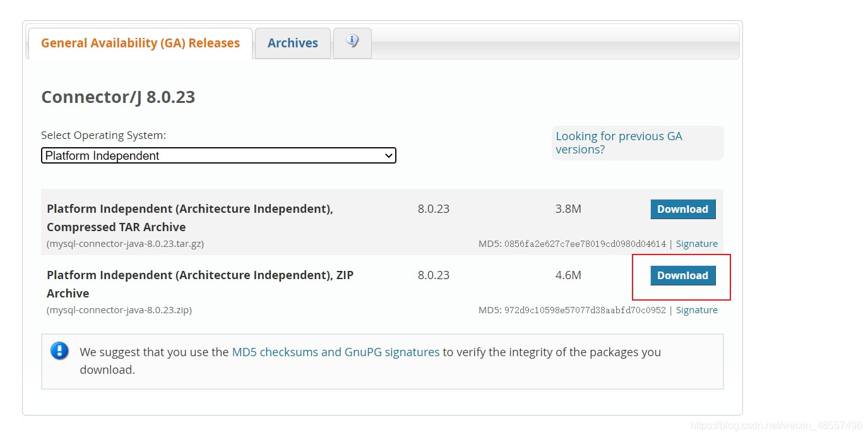Click the 4.6M size label of the ZIP archive
Viewport: 868px width, 437px height.
[568, 275]
